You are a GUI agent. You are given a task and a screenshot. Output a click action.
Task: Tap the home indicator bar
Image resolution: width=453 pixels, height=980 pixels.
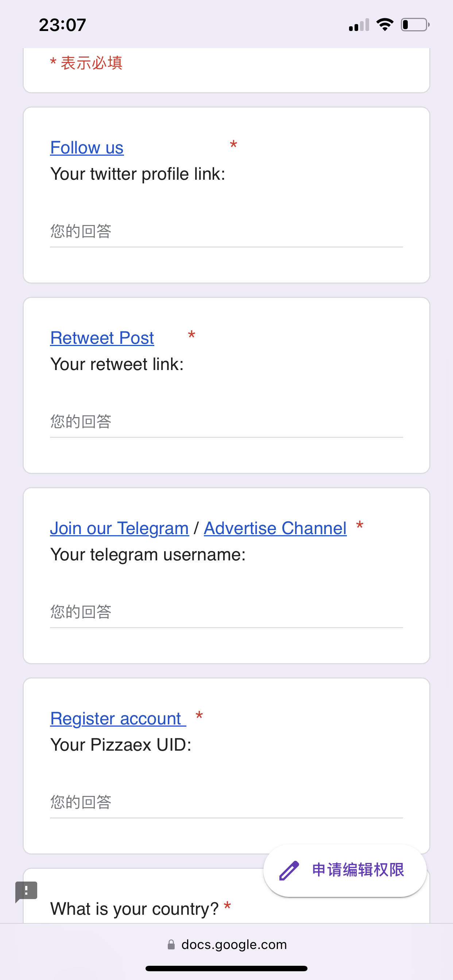(x=226, y=968)
